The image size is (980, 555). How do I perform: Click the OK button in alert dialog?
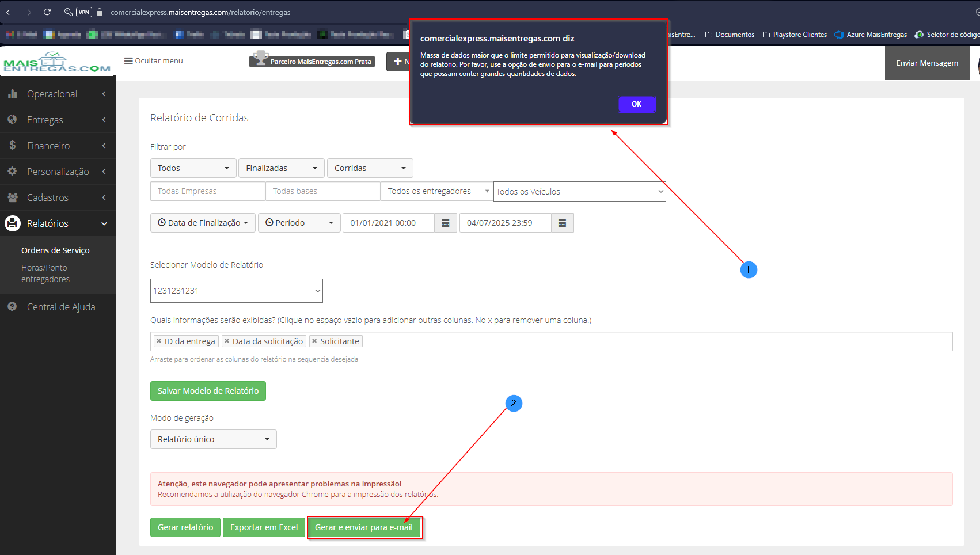pos(636,104)
